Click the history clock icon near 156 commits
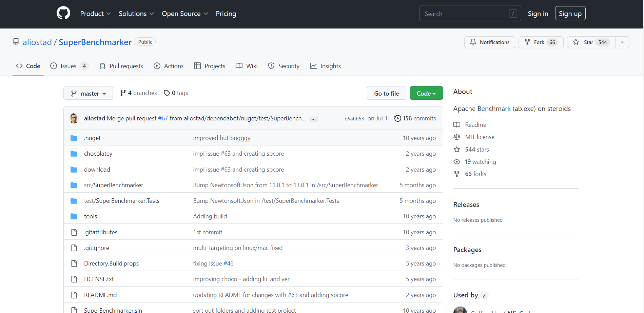644x313 pixels. (397, 118)
